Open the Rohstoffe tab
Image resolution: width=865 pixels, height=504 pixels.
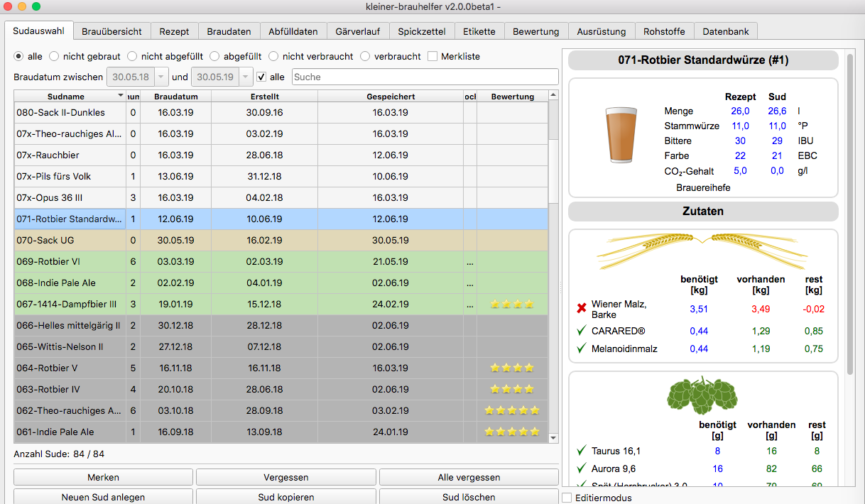(664, 31)
